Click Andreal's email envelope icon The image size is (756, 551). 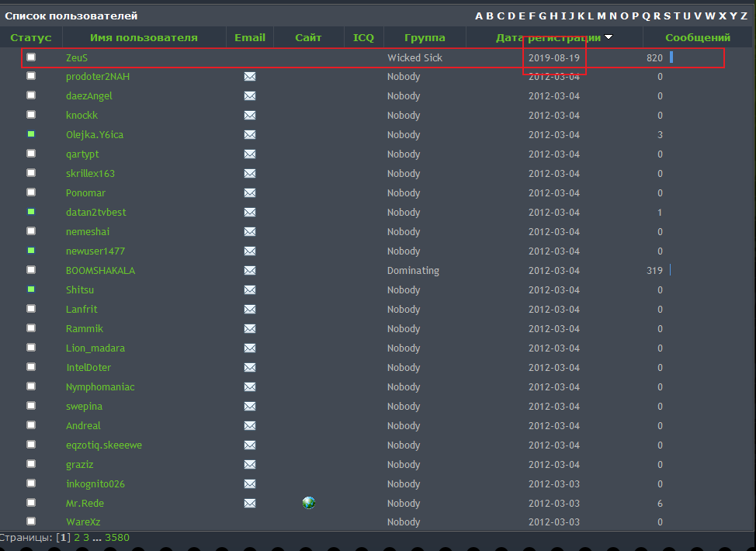[250, 425]
